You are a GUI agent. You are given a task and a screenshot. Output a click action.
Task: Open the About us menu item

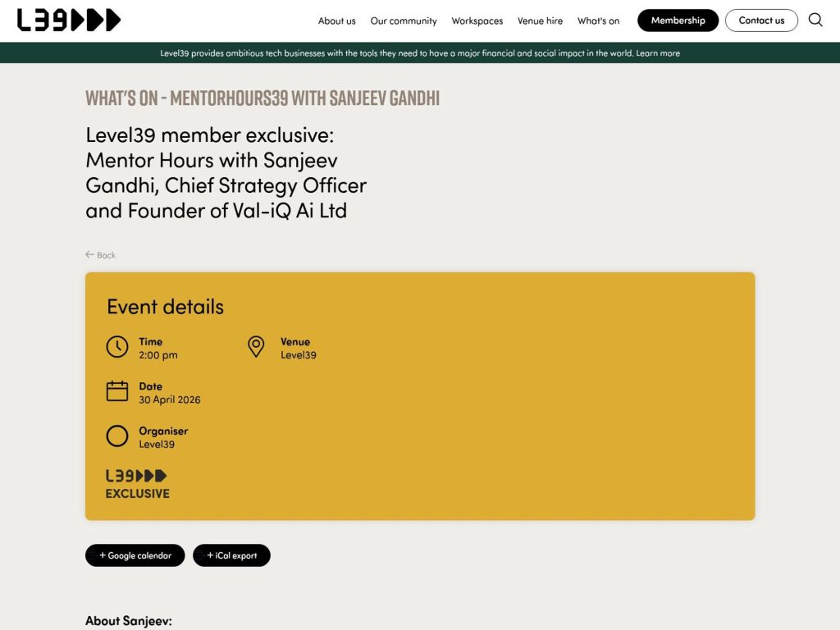point(336,21)
